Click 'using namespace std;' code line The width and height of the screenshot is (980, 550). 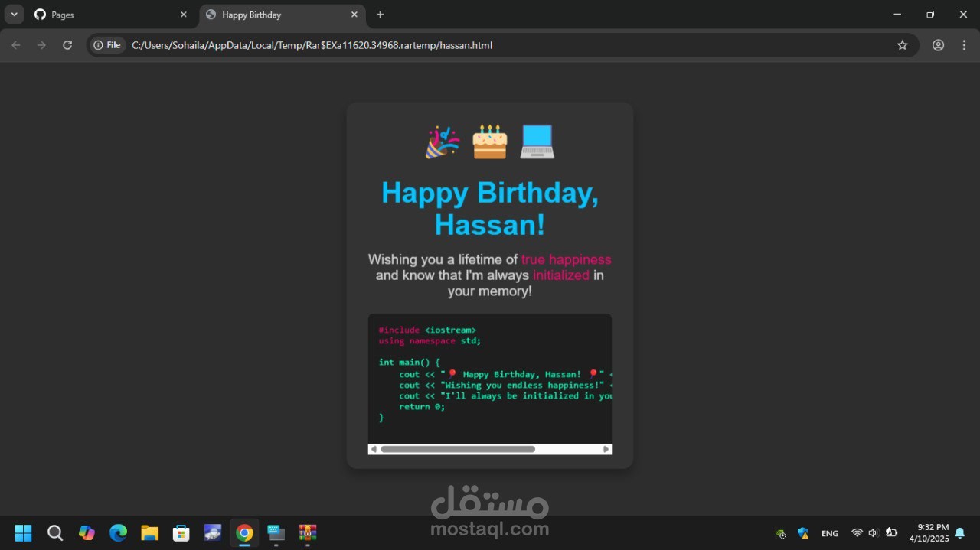[x=430, y=341]
